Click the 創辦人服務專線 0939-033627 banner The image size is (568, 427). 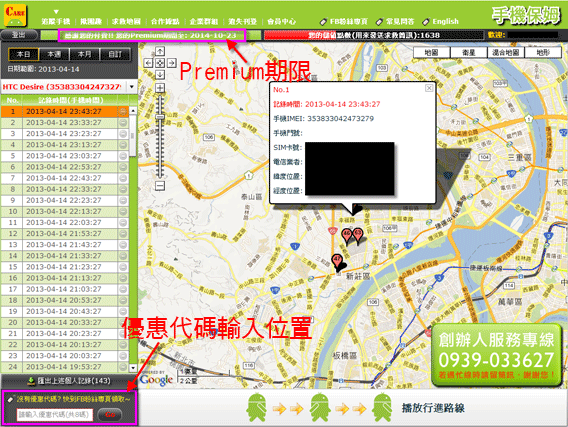click(496, 355)
